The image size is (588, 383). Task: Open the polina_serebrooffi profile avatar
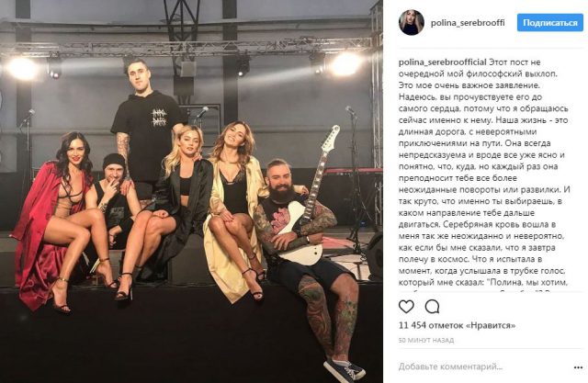[411, 22]
